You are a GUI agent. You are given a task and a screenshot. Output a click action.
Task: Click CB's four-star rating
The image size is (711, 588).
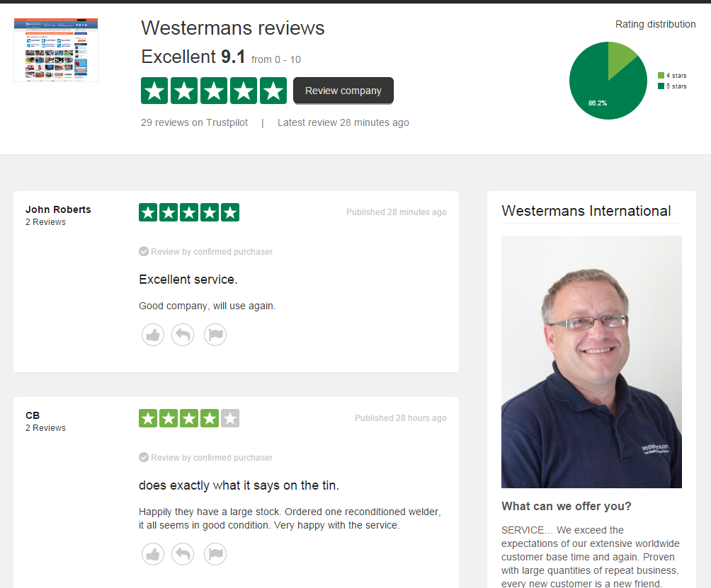pos(189,418)
